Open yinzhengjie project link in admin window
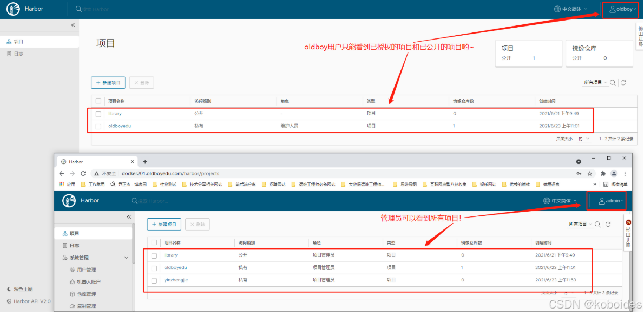The image size is (644, 315). coord(176,280)
